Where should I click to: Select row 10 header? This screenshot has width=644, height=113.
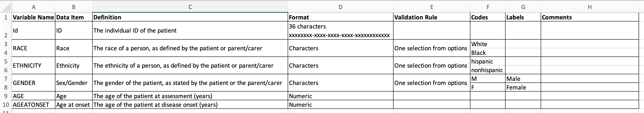(x=6, y=105)
